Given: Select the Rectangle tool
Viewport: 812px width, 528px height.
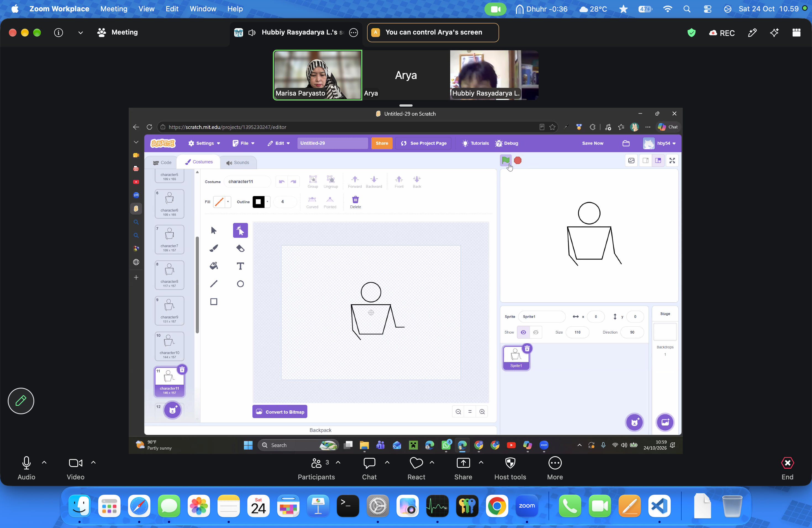Looking at the screenshot, I should (213, 302).
